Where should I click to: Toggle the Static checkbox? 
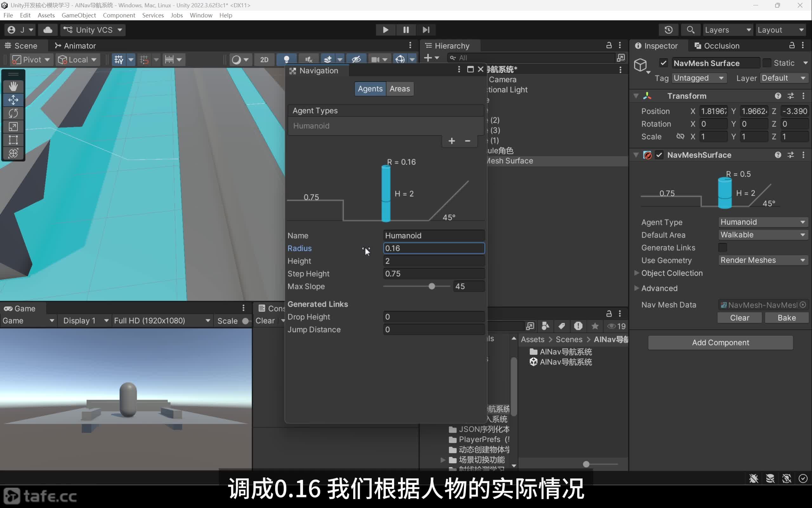pyautogui.click(x=767, y=63)
